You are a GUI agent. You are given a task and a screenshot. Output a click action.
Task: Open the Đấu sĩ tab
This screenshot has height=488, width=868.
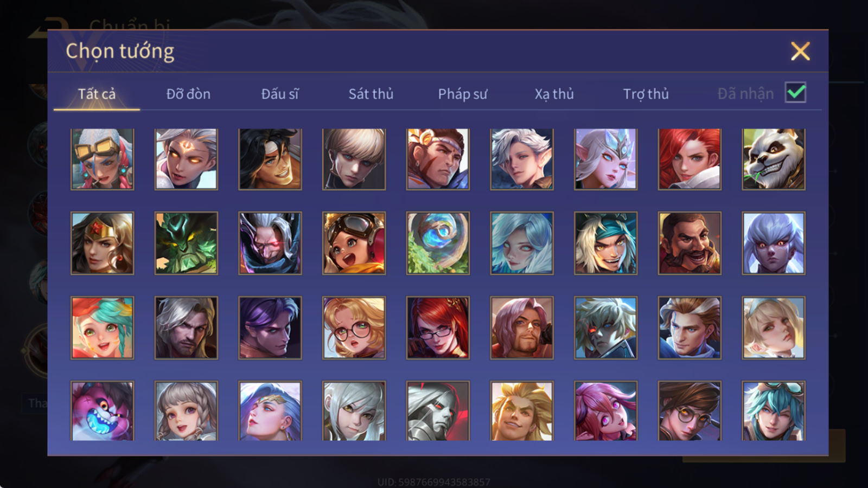point(279,94)
